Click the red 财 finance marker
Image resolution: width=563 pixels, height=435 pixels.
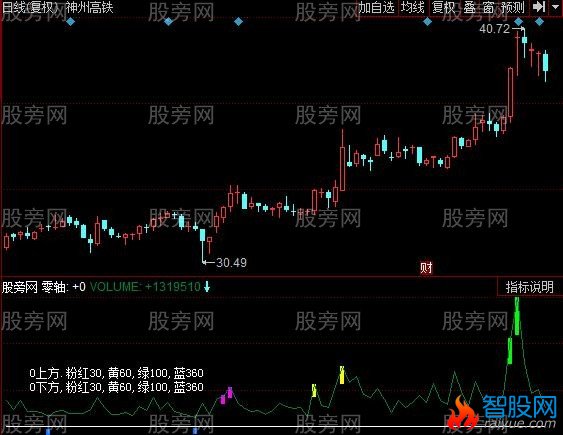point(426,267)
